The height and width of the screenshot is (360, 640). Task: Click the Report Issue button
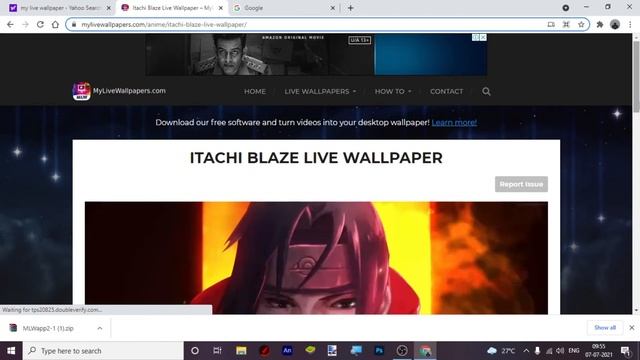521,184
